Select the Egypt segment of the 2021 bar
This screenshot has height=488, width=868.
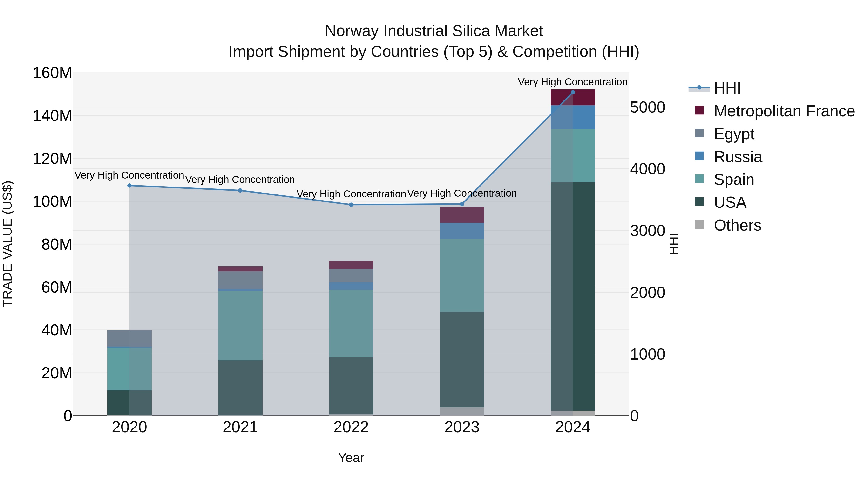coord(240,280)
